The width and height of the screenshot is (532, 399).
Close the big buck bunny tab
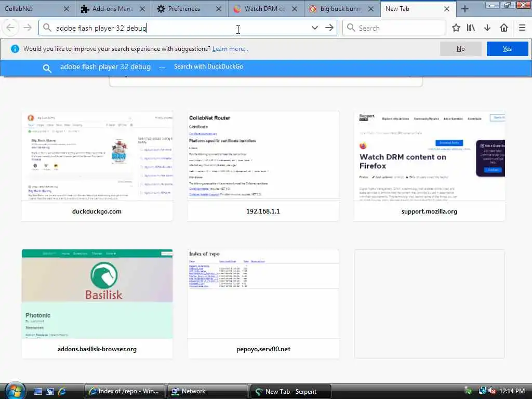pos(371,9)
